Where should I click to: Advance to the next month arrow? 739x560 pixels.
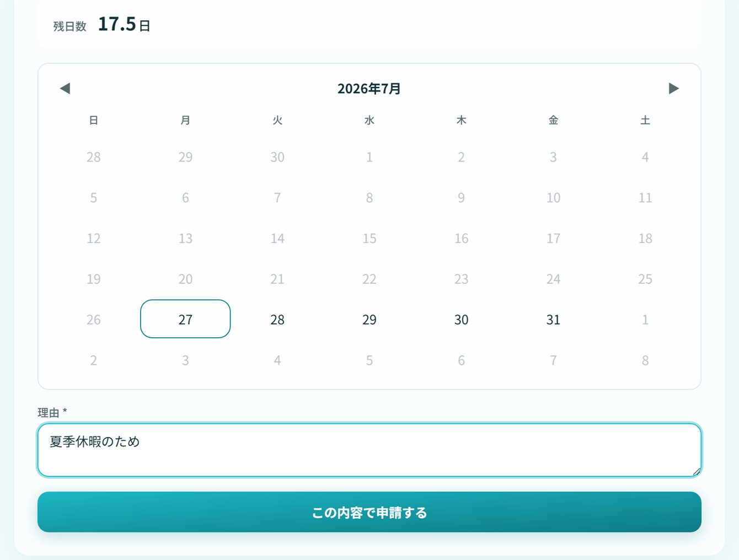pos(673,88)
